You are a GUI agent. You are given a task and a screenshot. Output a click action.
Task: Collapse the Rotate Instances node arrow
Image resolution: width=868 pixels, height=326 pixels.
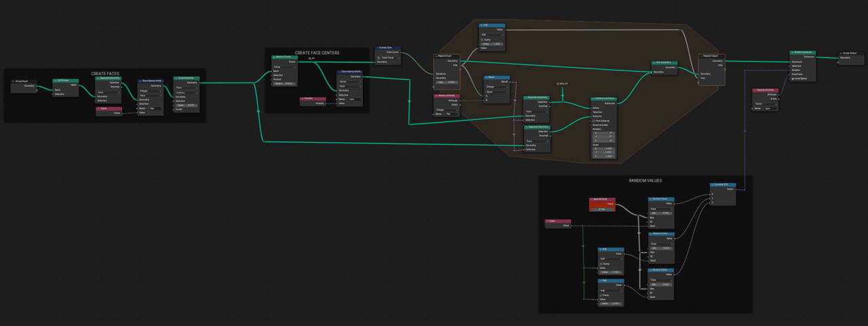[793, 52]
